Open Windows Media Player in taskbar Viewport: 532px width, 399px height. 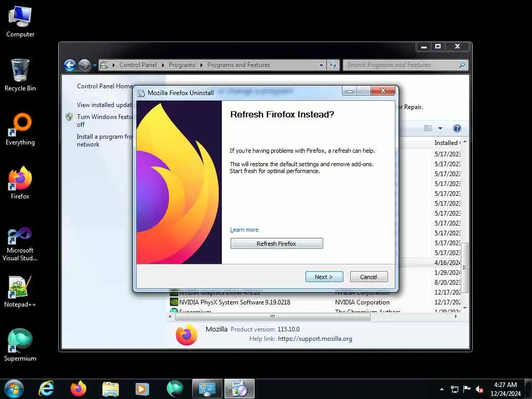[142, 389]
